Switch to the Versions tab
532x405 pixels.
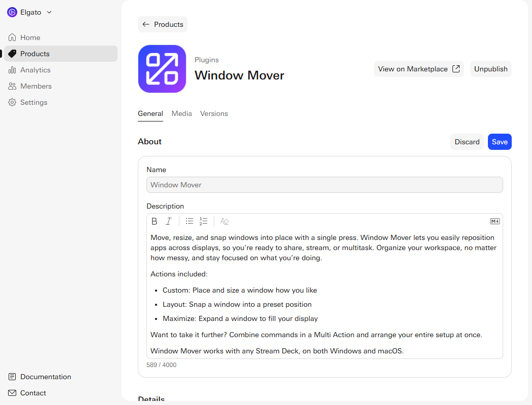(214, 113)
